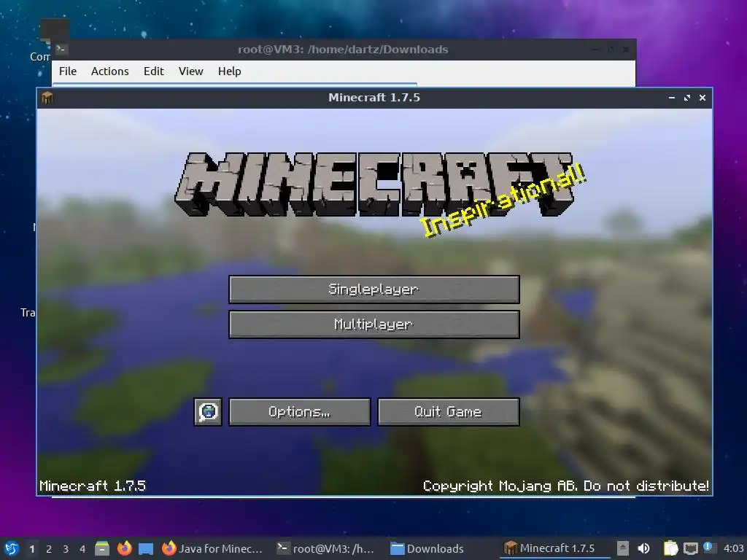Click Minecraft window title bar chest icon
747x560 pixels.
point(47,98)
